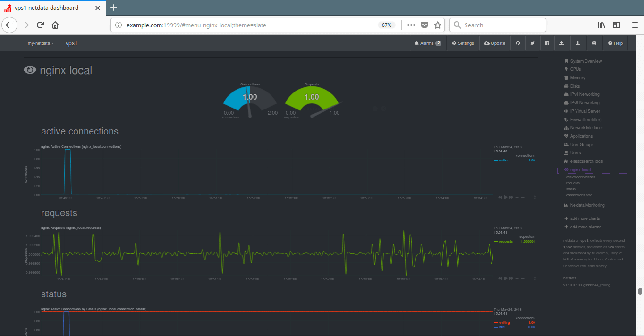Open the Alarms button in navbar
Screen dimensions: 644x336
[428, 43]
